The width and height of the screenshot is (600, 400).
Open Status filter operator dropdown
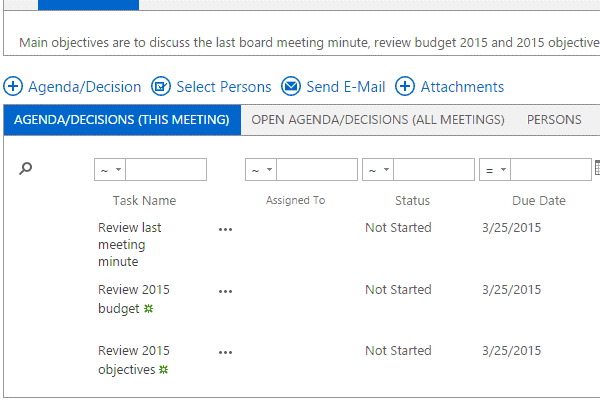378,170
